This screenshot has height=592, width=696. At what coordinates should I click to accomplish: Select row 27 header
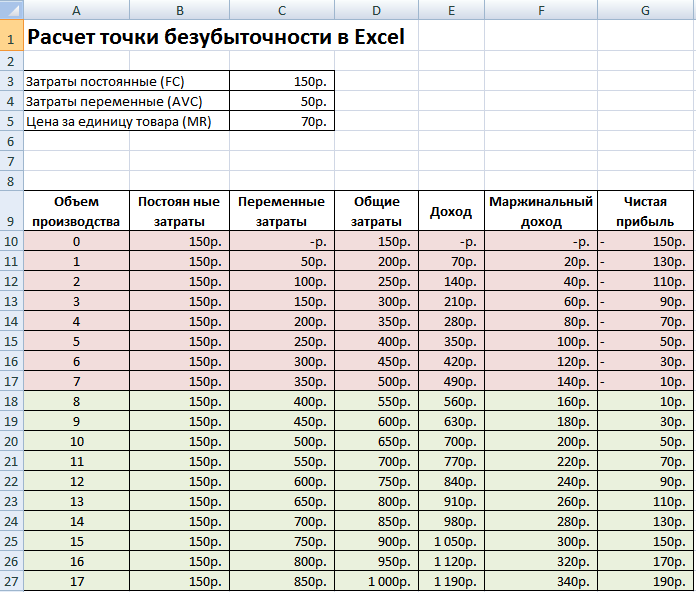pos(12,581)
